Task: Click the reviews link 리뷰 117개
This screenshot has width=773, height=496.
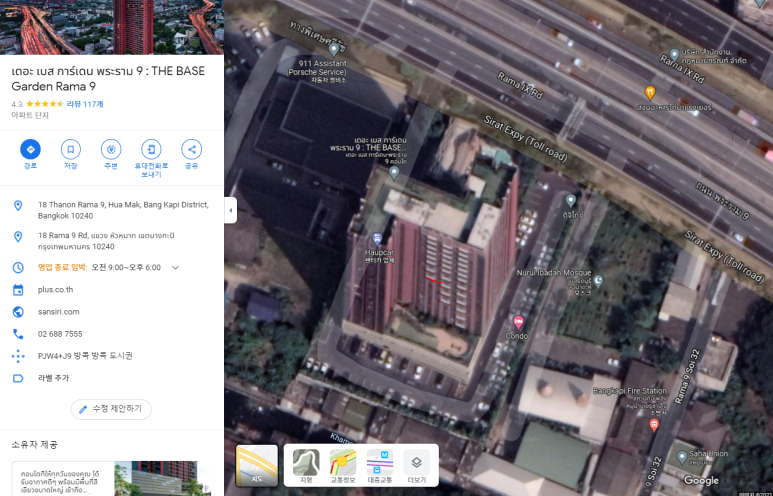Action: (85, 104)
